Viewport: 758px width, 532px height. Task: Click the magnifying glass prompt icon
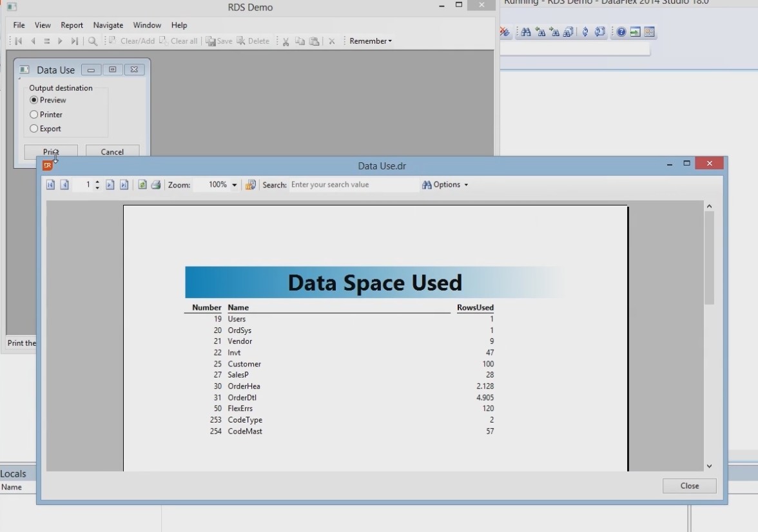93,41
